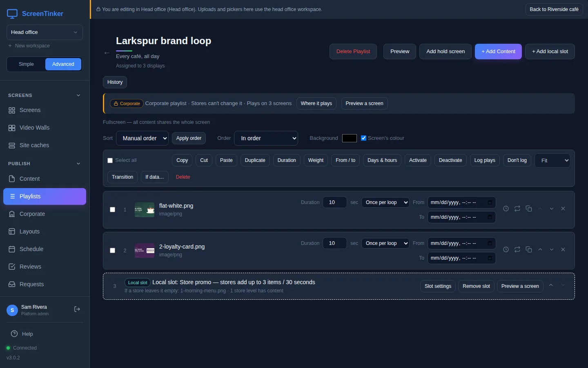Check the box for 2-loyalty-card.png
Image resolution: width=588 pixels, height=368 pixels.
pyautogui.click(x=113, y=251)
